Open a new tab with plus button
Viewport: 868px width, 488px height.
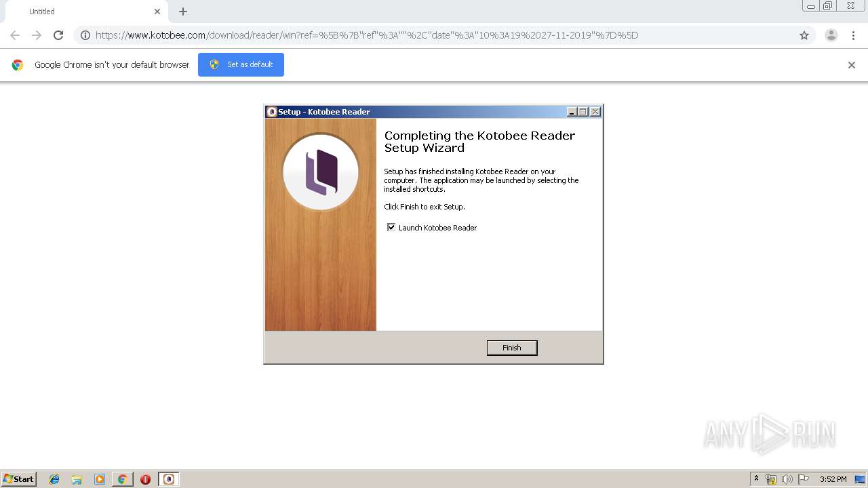click(183, 12)
